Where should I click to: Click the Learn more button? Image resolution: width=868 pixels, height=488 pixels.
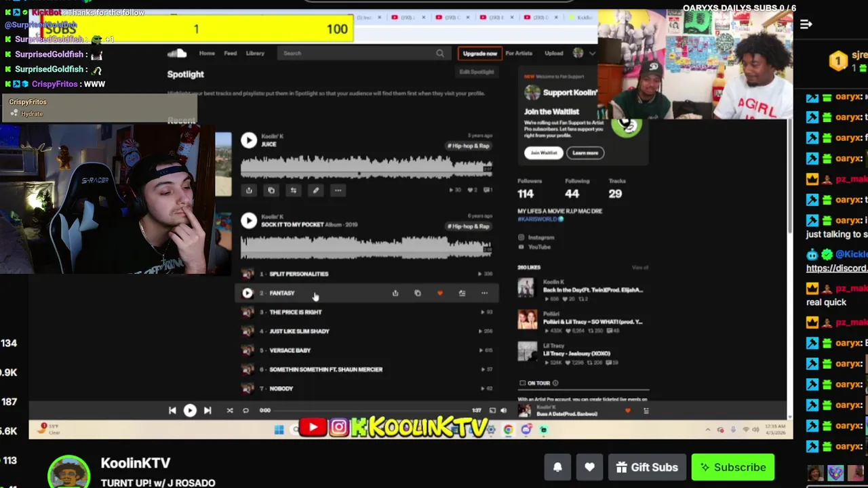click(x=585, y=153)
